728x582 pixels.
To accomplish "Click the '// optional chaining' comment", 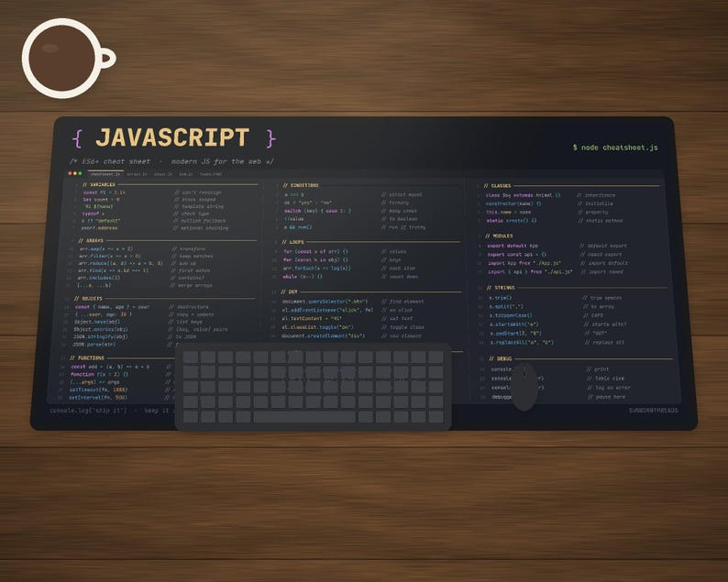I will (201, 228).
